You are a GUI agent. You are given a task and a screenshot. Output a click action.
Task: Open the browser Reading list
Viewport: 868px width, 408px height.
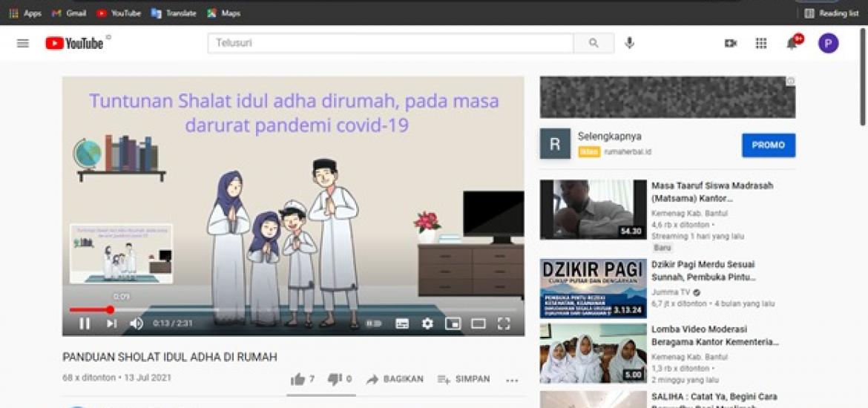click(x=832, y=13)
